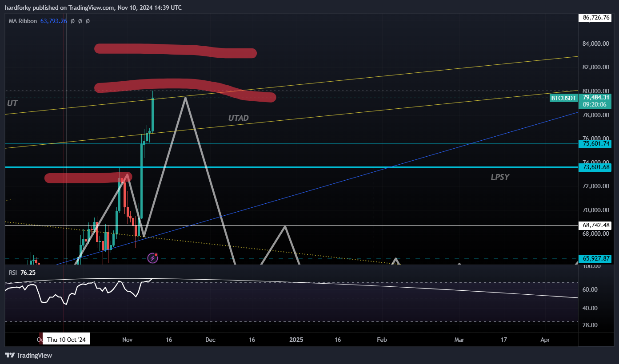
Task: Select the 73,601.68 price level label
Action: tap(596, 167)
